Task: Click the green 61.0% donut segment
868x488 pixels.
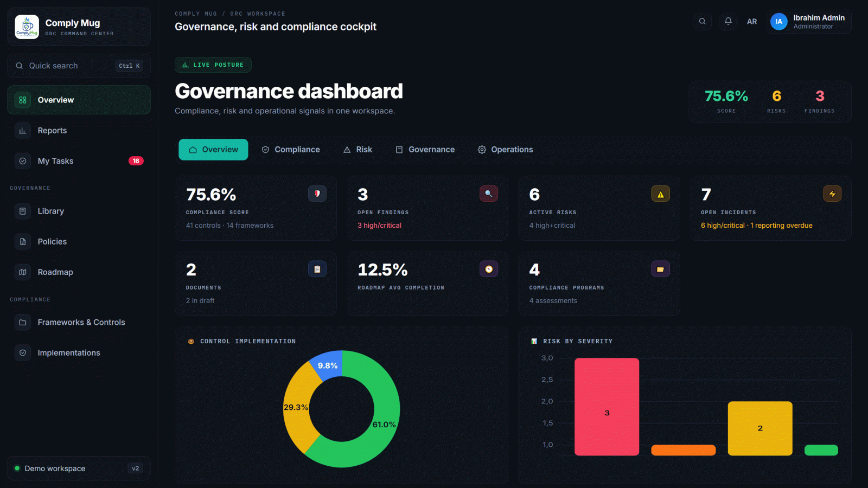Action: (383, 425)
